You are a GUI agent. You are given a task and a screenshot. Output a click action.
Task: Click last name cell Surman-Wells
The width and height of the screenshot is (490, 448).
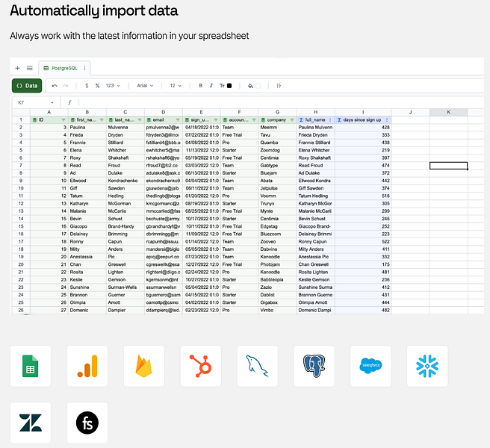coord(125,287)
